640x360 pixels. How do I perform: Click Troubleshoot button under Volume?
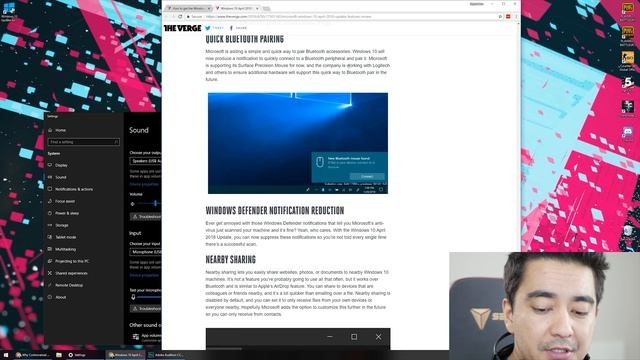(146, 217)
